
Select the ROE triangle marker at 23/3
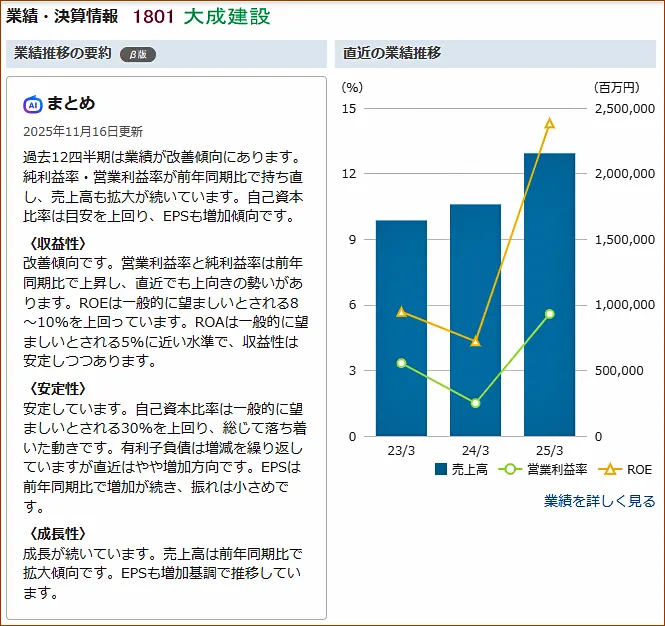(x=401, y=312)
